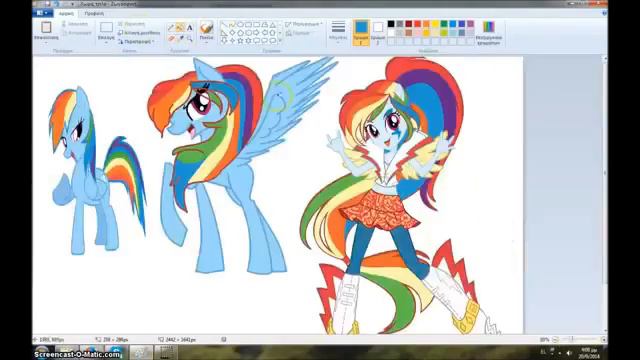Viewport: 640px width, 360px height.
Task: Choose the Polygon shape
Action: 264,25
